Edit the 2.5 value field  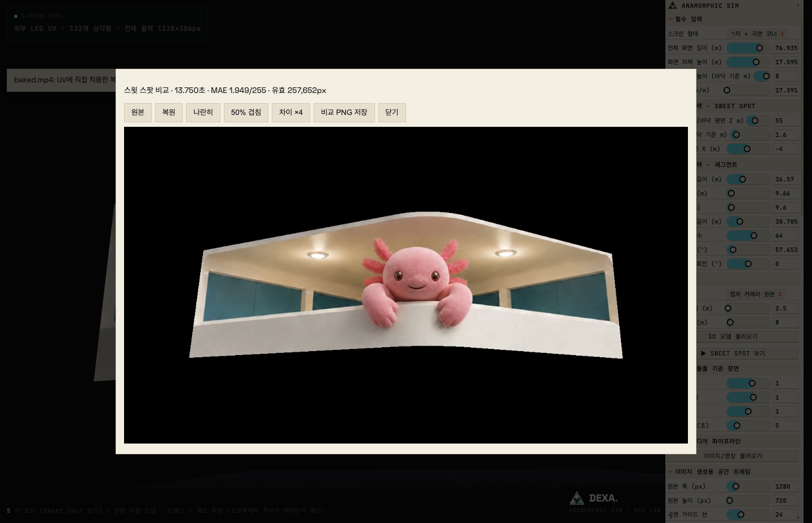click(785, 308)
